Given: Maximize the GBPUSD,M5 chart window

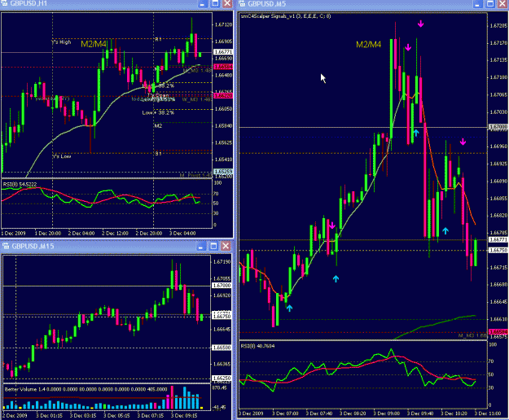Looking at the screenshot, I should click(x=489, y=3).
